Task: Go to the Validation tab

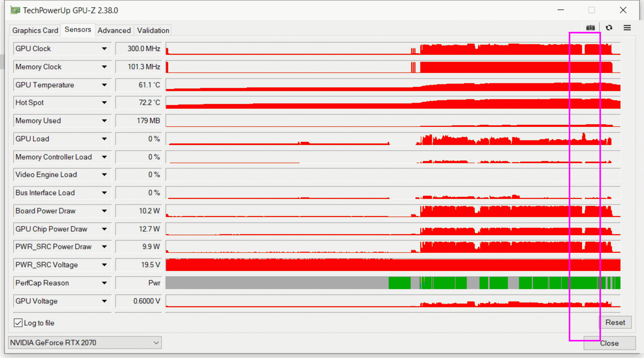Action: coord(153,31)
